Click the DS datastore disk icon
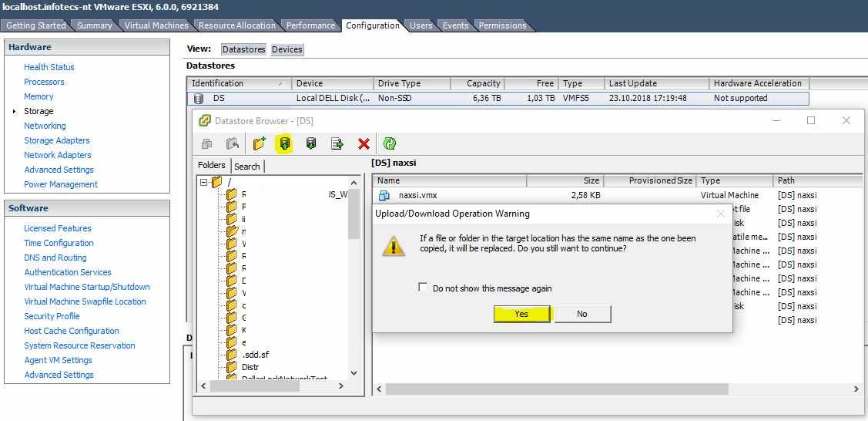The image size is (868, 421). click(x=199, y=99)
